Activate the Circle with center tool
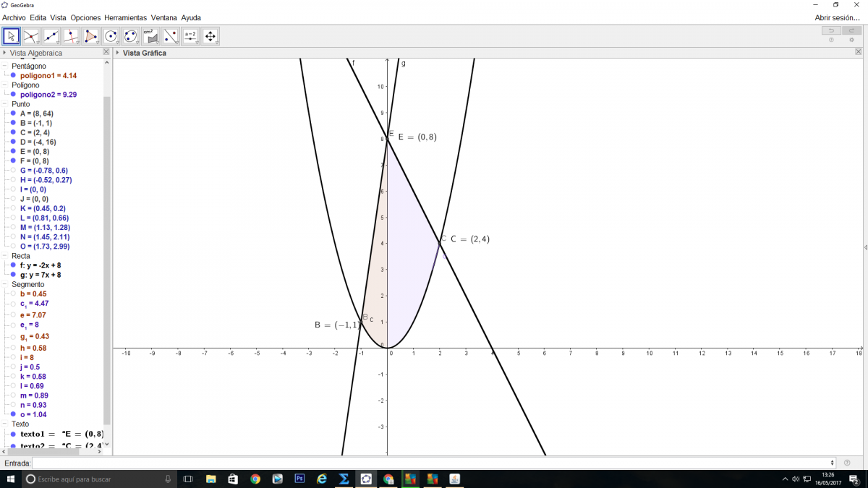This screenshot has width=868, height=488. tap(111, 36)
